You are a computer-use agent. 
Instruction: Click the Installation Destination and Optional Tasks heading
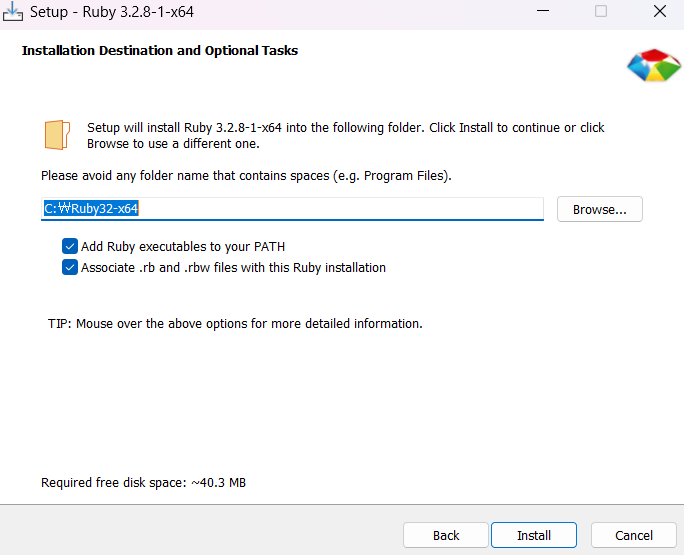point(160,50)
